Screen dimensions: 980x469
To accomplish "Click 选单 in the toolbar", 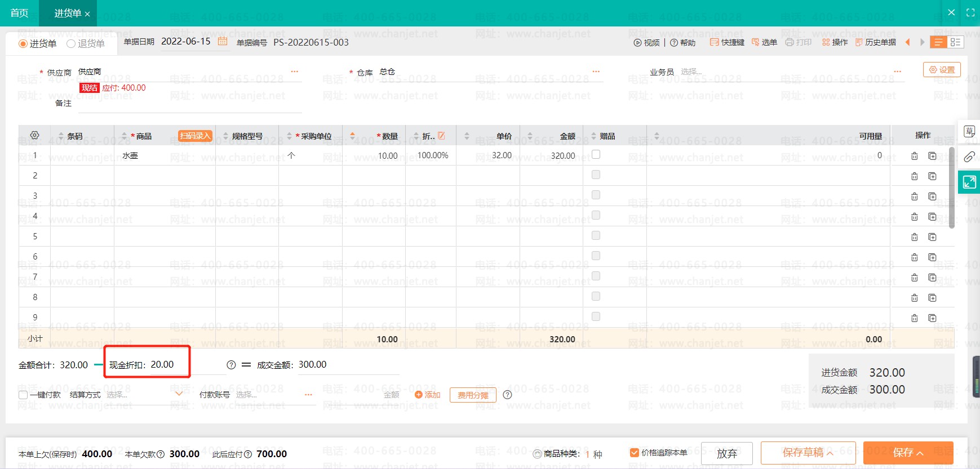I will [x=764, y=42].
